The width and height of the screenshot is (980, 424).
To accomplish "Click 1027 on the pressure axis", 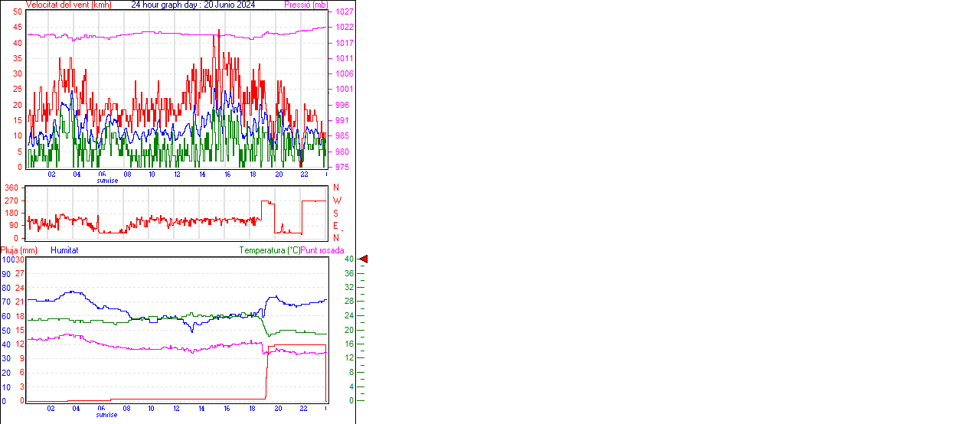I will (x=345, y=12).
